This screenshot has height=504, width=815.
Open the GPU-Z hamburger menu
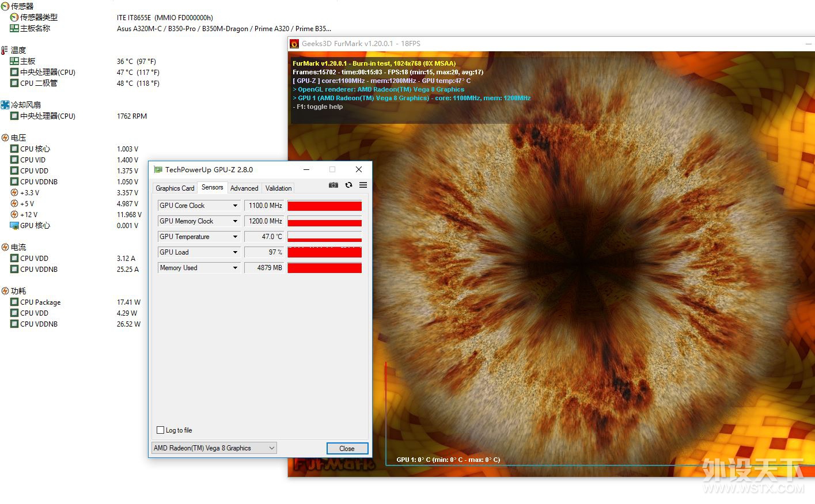pos(363,185)
